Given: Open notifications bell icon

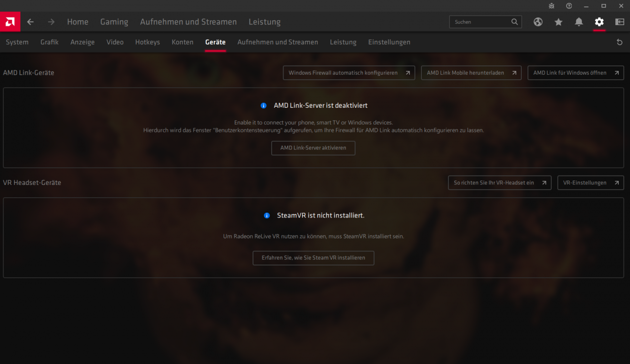Looking at the screenshot, I should pyautogui.click(x=579, y=22).
